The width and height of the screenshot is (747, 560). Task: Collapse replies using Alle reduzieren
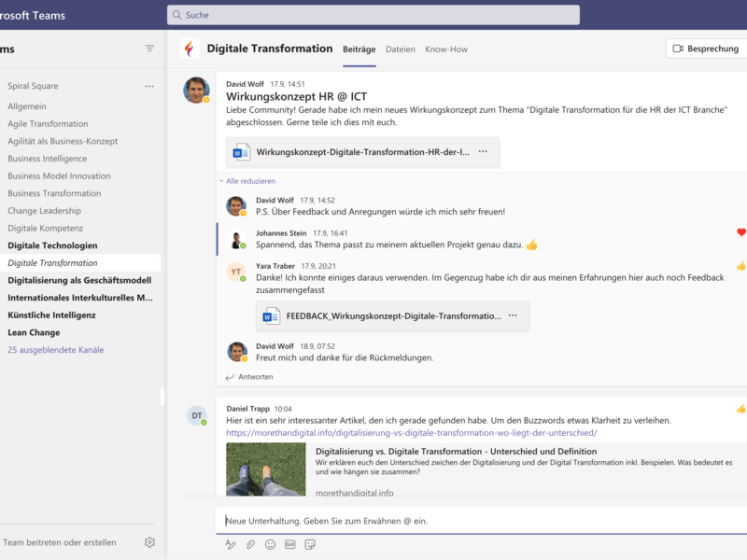click(x=250, y=181)
